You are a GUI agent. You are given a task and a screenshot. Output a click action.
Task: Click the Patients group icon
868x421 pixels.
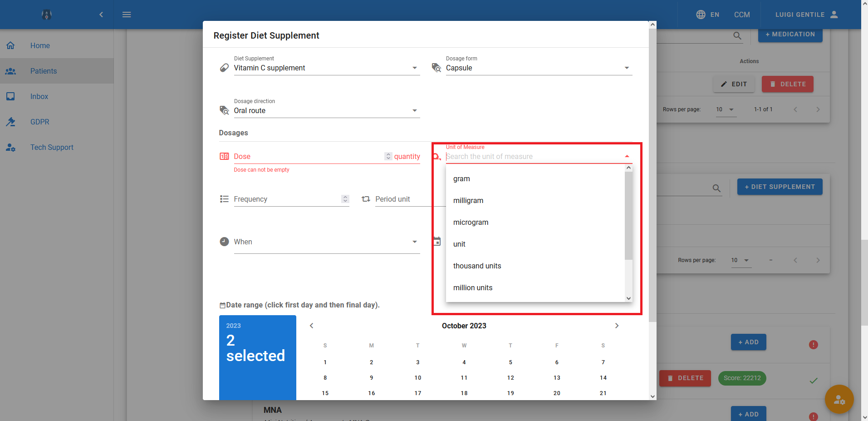pos(10,71)
